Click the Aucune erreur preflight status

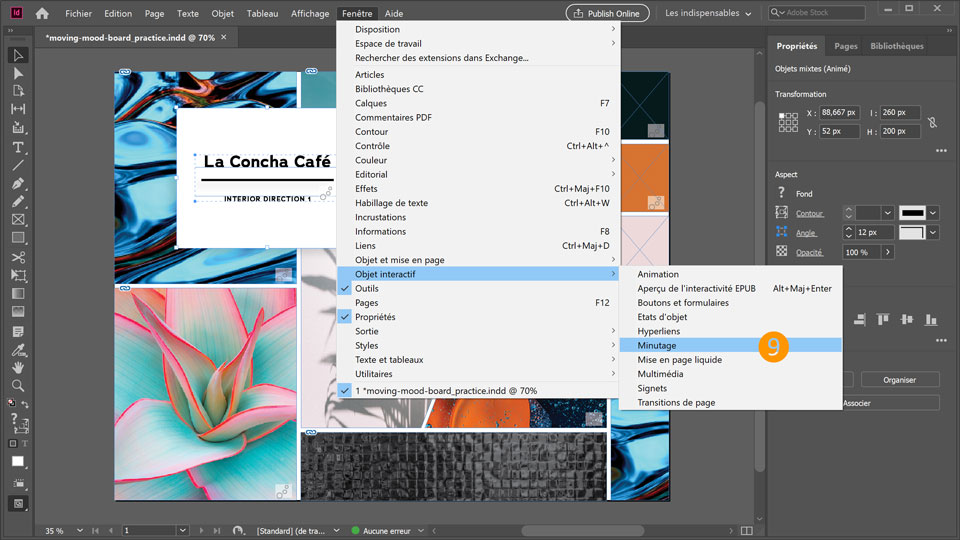[x=386, y=531]
